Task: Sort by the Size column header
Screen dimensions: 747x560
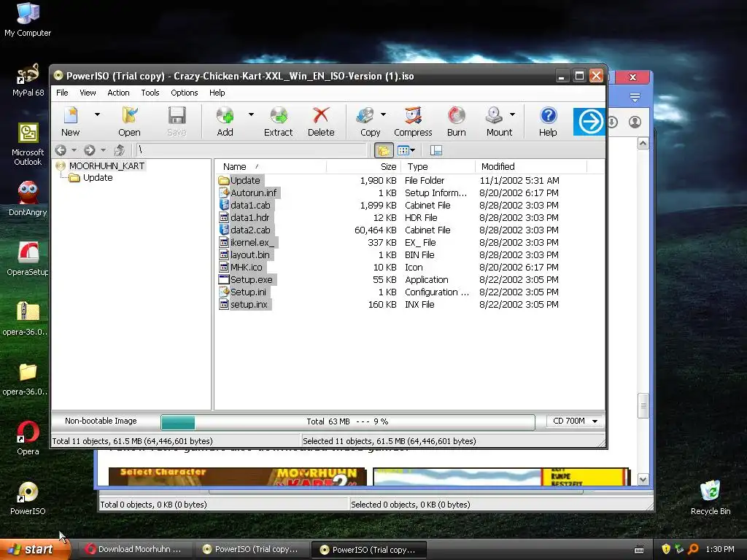Action: tap(363, 167)
